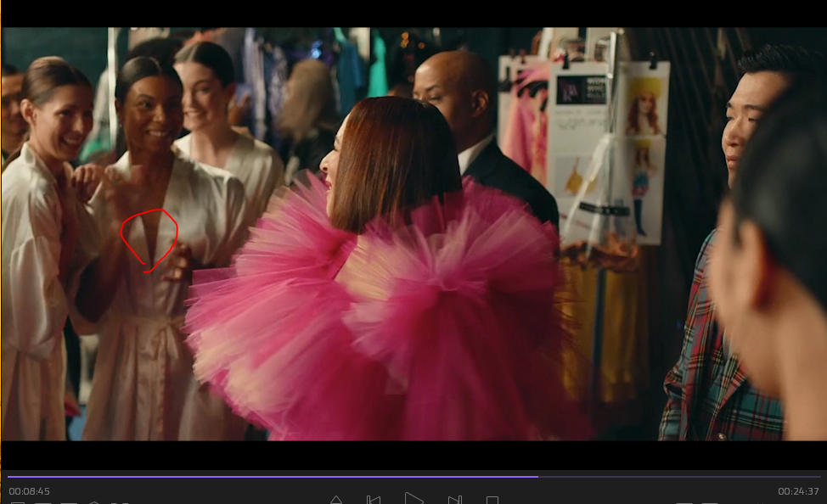The height and width of the screenshot is (504, 827).
Task: Click the black letterbox bar above the video
Action: pos(413,14)
